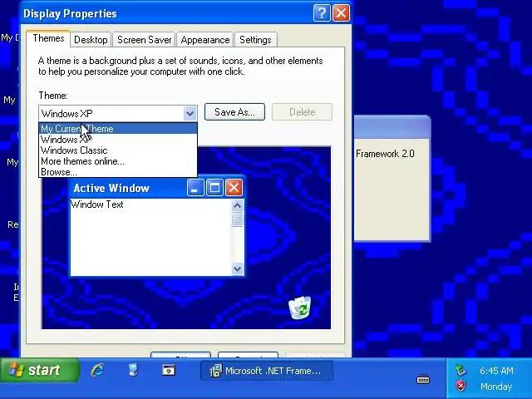The image size is (532, 399).
Task: Select Browse... in theme list
Action: [x=118, y=172]
